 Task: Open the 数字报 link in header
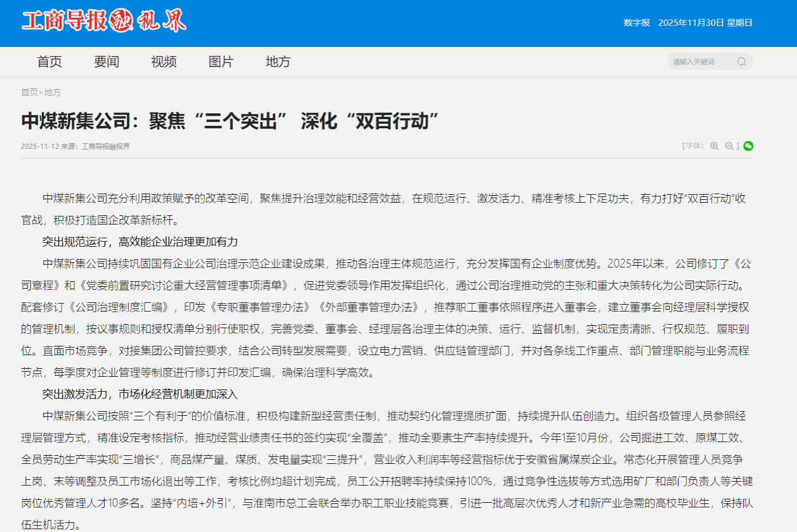637,23
